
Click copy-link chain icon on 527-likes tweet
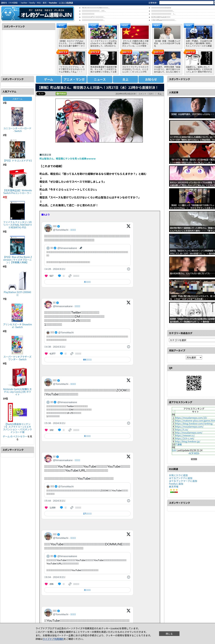click(70, 276)
